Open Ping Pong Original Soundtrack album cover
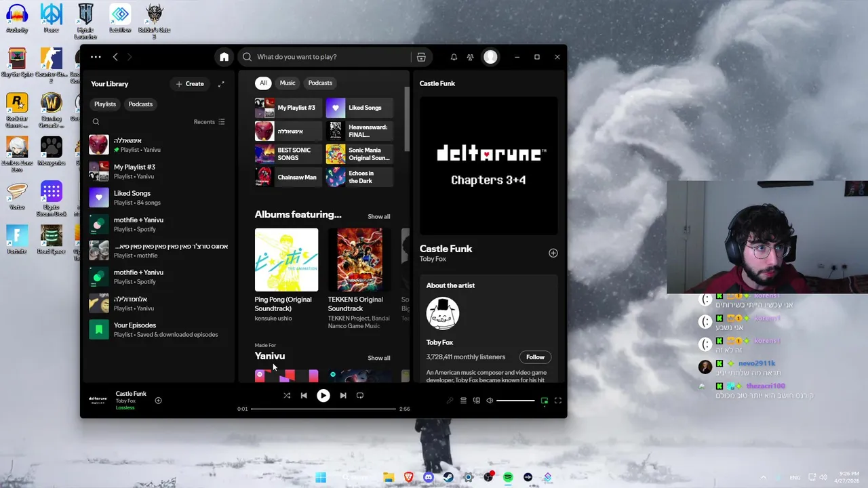 [286, 260]
